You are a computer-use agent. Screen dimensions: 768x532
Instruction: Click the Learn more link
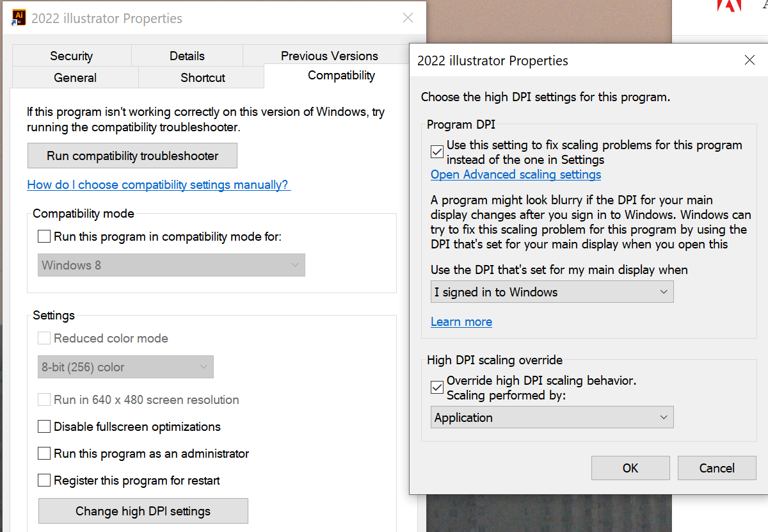(x=461, y=321)
